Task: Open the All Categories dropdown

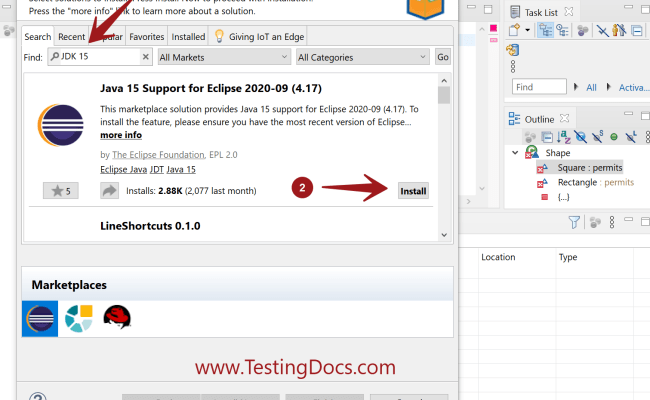Action: [x=362, y=57]
